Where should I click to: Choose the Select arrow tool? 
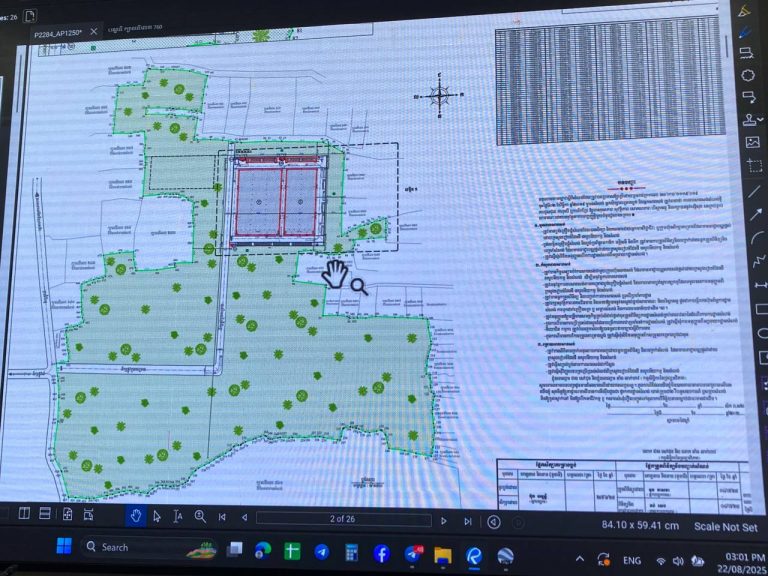pyautogui.click(x=157, y=516)
